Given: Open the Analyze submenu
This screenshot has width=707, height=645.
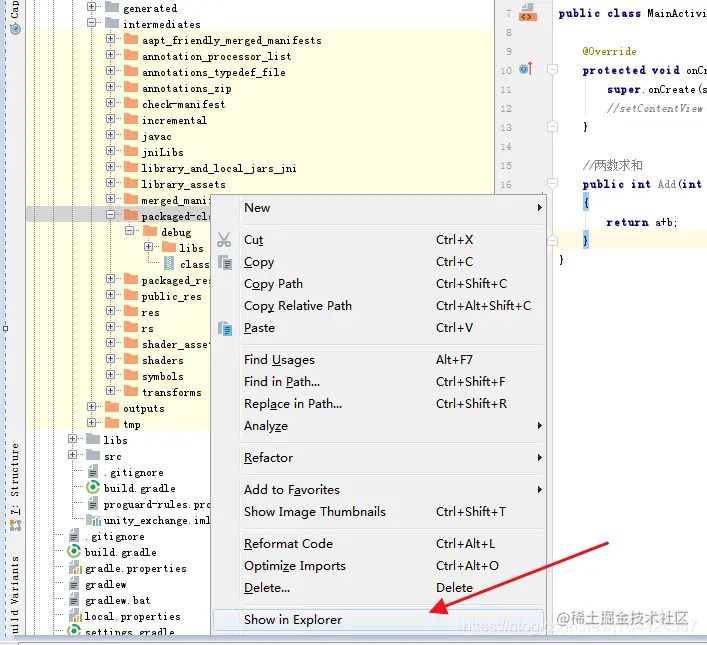Looking at the screenshot, I should pyautogui.click(x=378, y=426).
